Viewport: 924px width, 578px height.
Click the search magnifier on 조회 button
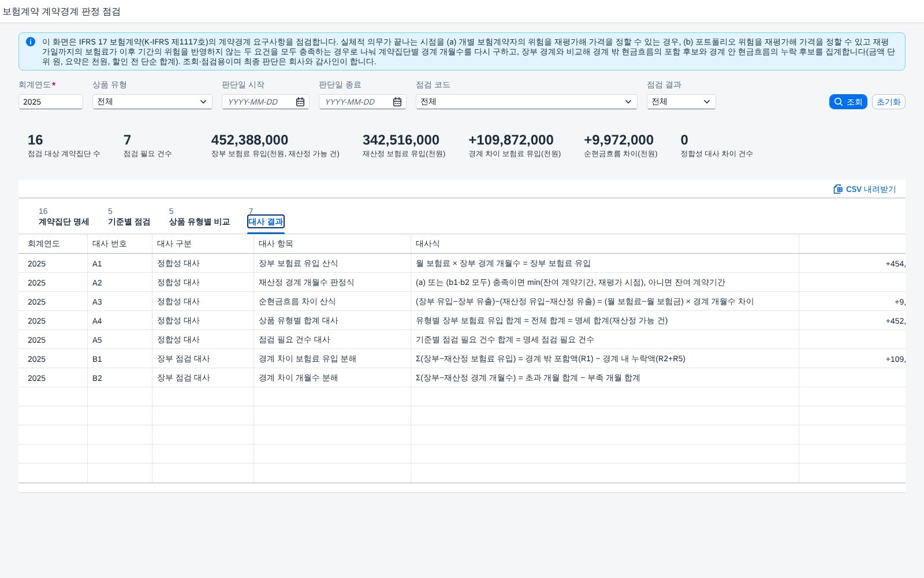[839, 102]
